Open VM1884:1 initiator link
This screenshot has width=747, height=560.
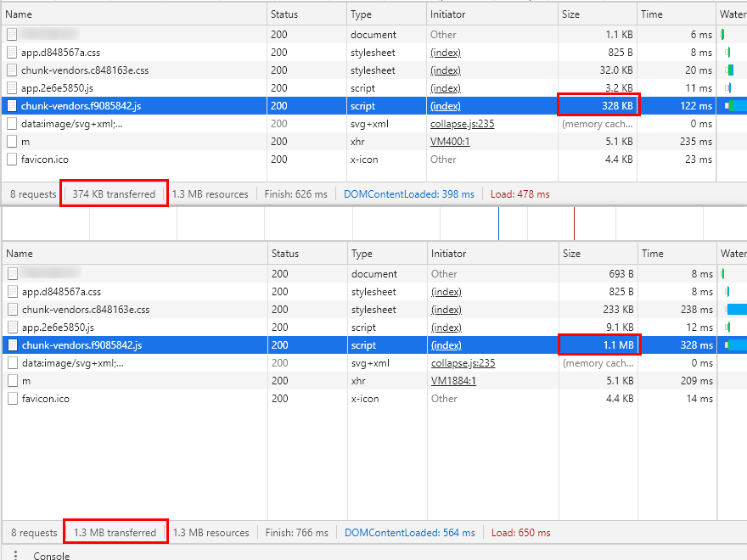(x=453, y=381)
